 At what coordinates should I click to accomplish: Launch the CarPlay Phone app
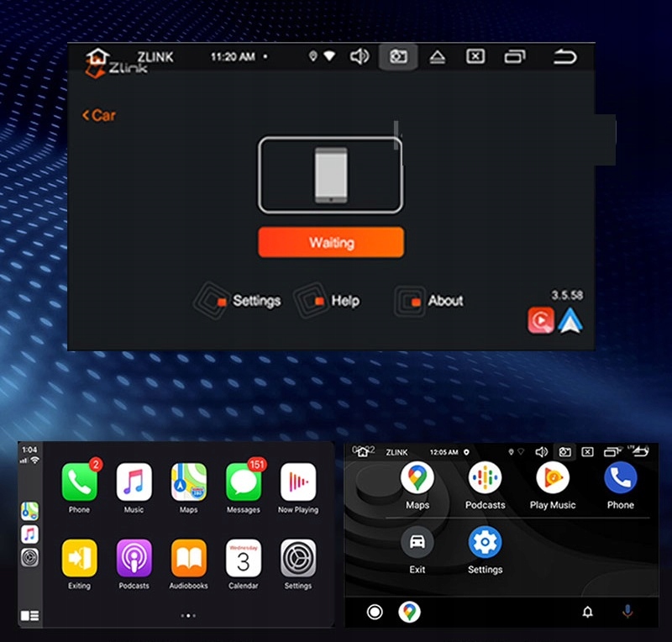tap(79, 483)
